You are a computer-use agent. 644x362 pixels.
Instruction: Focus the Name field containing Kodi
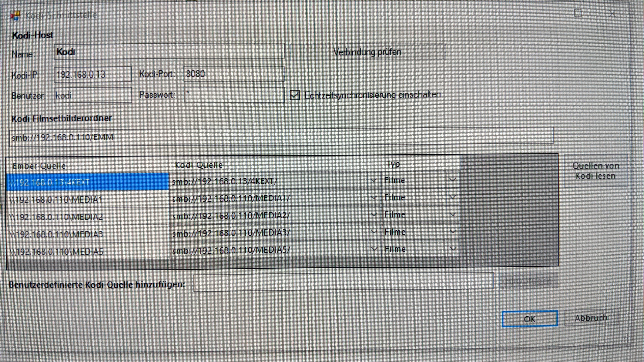(x=169, y=51)
